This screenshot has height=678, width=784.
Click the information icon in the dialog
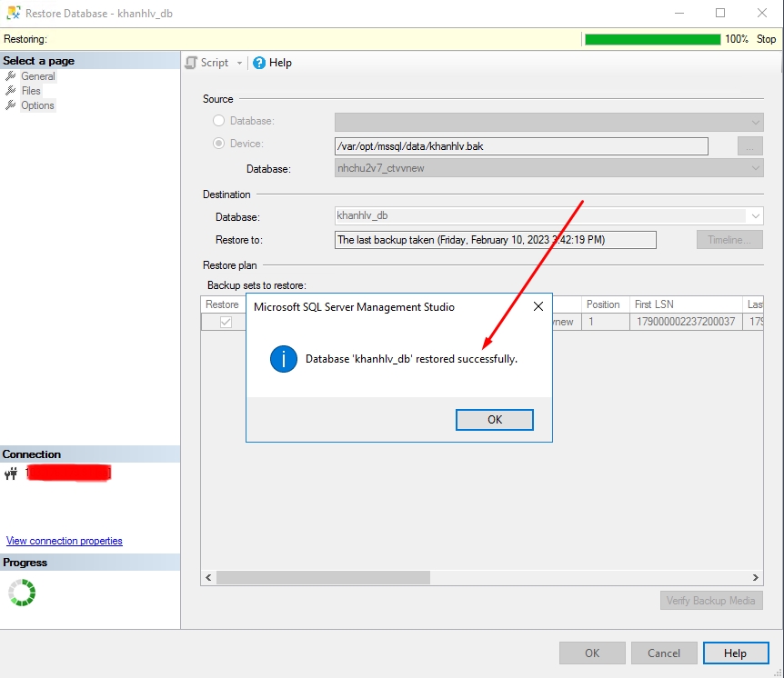[x=283, y=359]
